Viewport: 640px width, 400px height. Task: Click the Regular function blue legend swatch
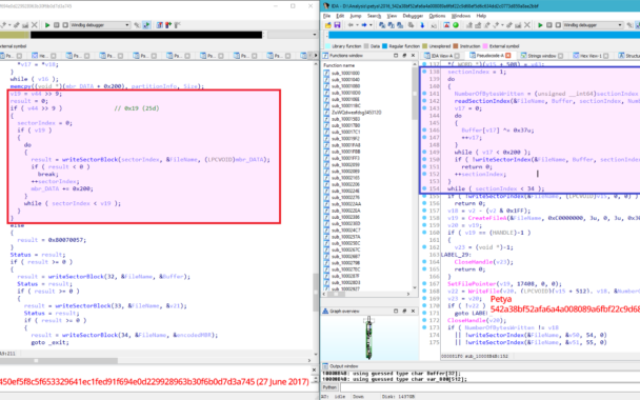384,46
